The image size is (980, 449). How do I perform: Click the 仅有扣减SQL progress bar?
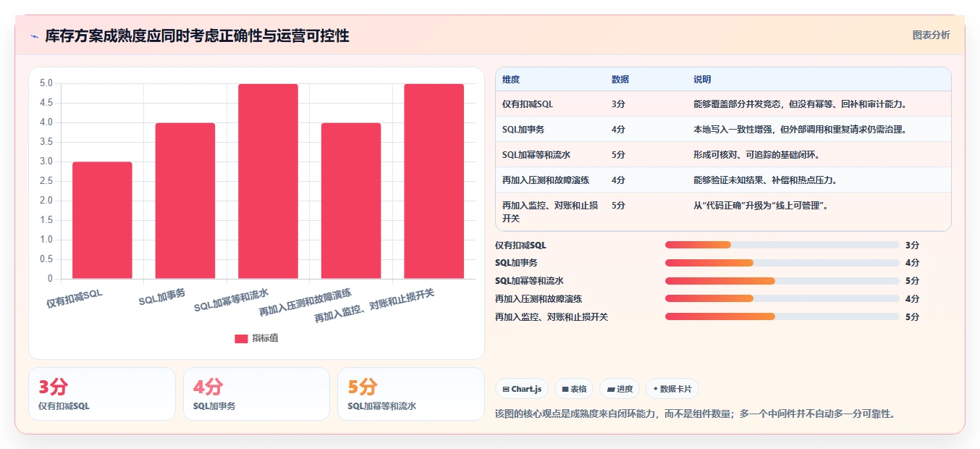pos(782,246)
